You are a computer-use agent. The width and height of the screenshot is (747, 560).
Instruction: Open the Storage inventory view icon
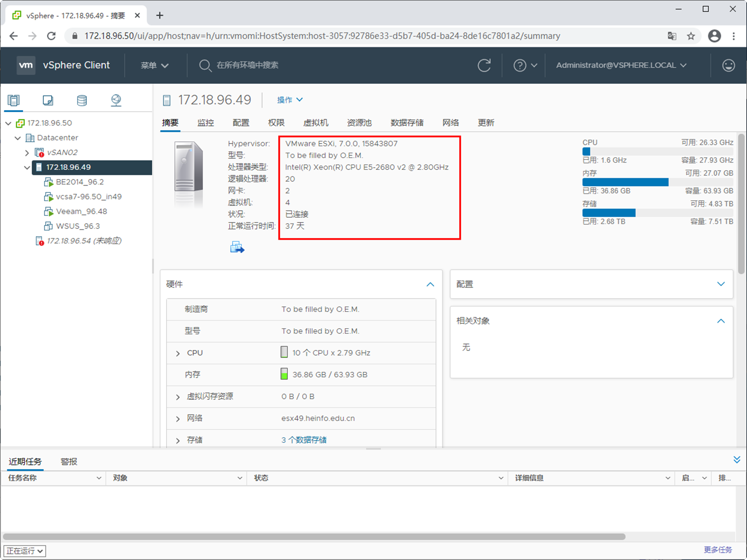click(x=82, y=100)
